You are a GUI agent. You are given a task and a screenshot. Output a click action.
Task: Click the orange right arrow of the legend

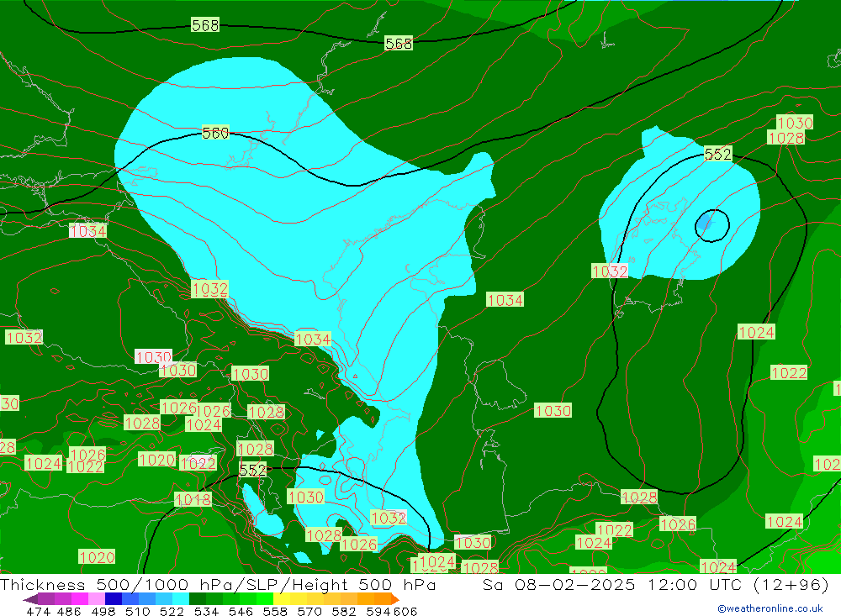point(395,599)
